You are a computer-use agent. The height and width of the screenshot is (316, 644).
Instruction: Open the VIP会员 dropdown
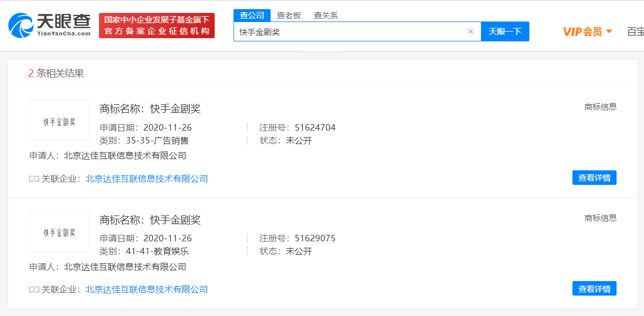click(586, 31)
